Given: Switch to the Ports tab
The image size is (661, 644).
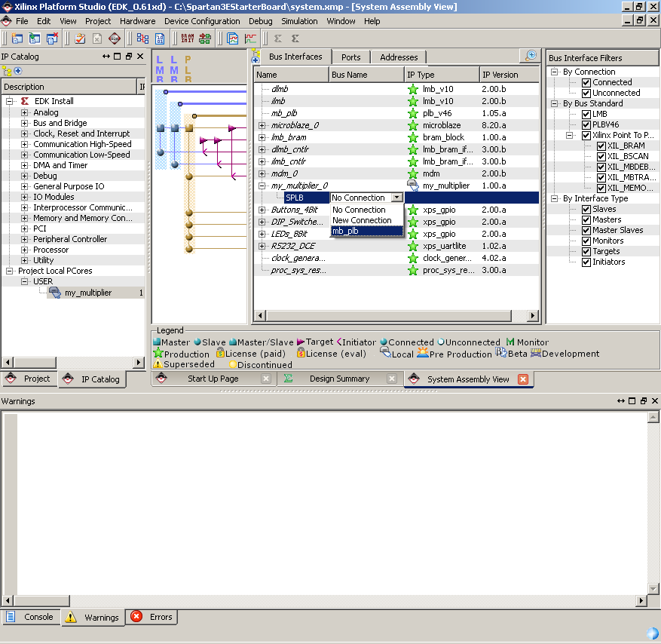Looking at the screenshot, I should click(x=350, y=57).
